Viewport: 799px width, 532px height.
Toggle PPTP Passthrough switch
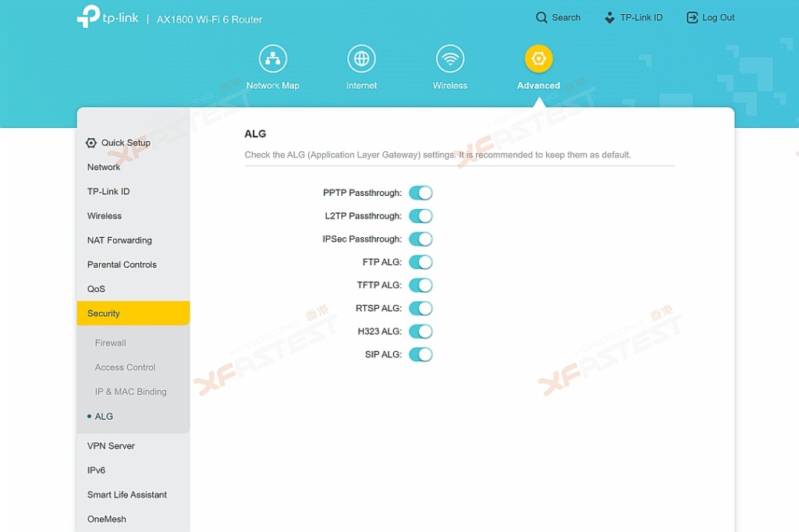421,193
